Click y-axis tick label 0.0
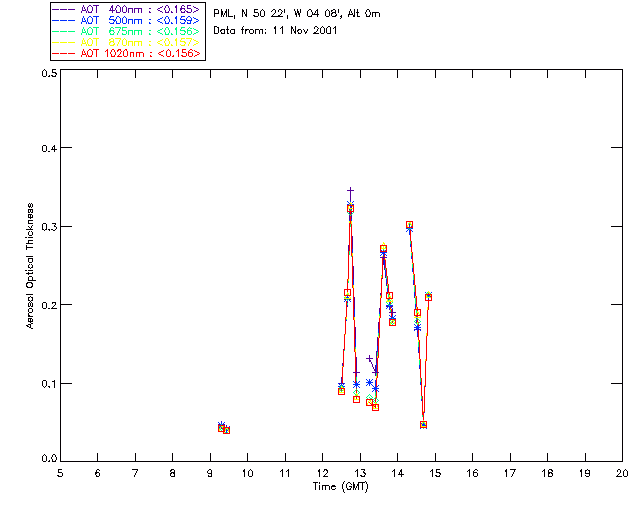 49,459
